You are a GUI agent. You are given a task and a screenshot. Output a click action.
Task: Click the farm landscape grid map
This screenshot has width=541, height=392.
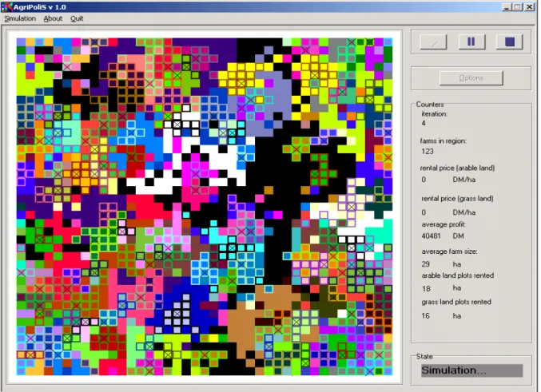point(205,207)
